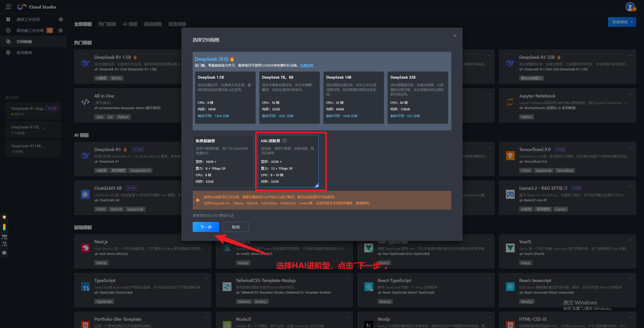
Task: Click the external link icon after 查看规格对比与计费规则
Action: (232, 216)
